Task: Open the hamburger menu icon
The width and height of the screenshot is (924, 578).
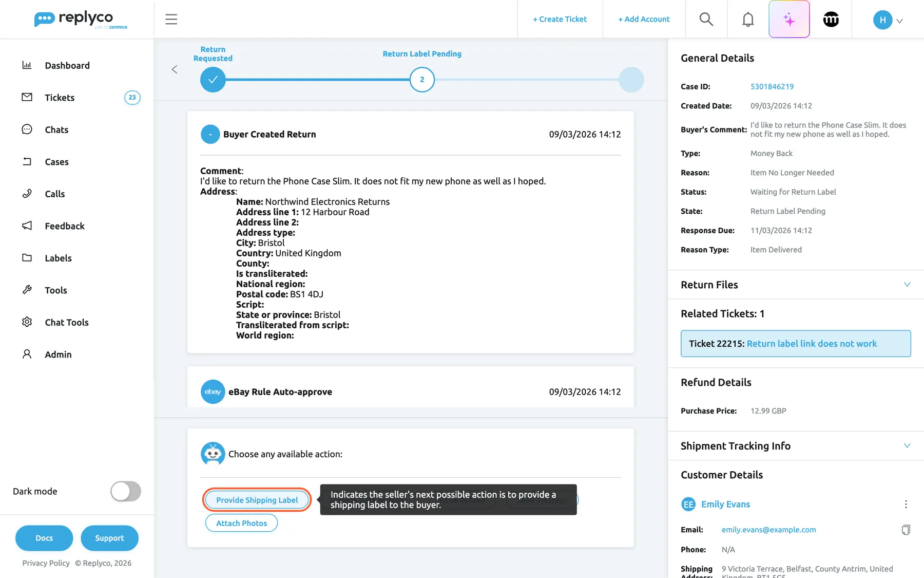Action: [171, 20]
